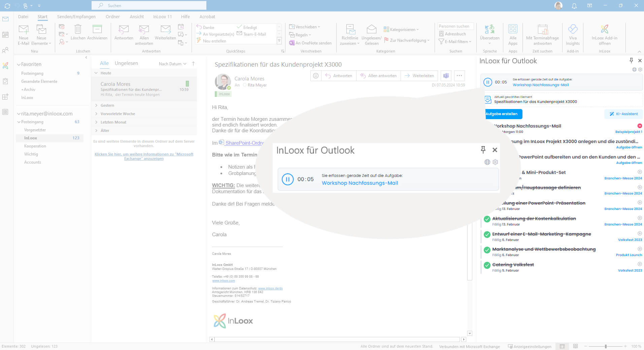Screen dimensions: 644x350
Task: Pause the running time tracking timer
Action: [487, 82]
